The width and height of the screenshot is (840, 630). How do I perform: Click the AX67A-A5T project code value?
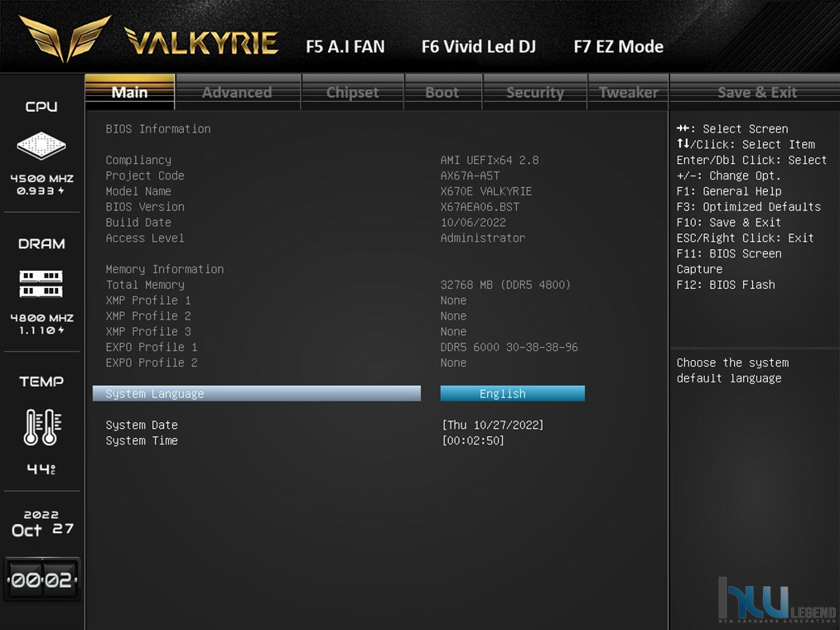coord(471,176)
